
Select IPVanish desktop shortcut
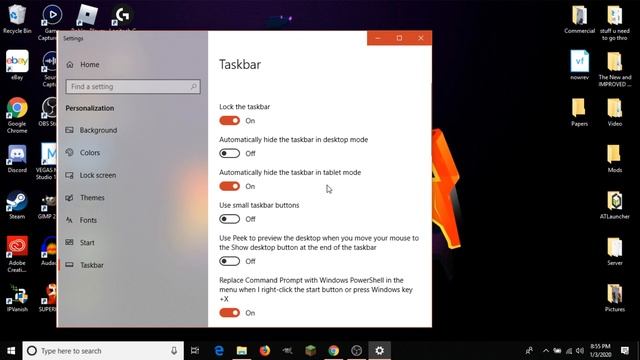(x=17, y=298)
